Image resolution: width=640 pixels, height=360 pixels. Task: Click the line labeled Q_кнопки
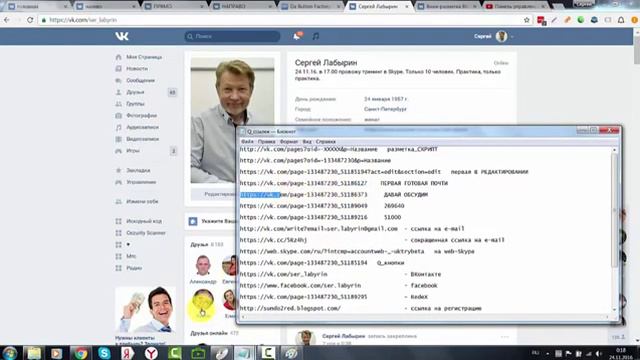[322, 263]
